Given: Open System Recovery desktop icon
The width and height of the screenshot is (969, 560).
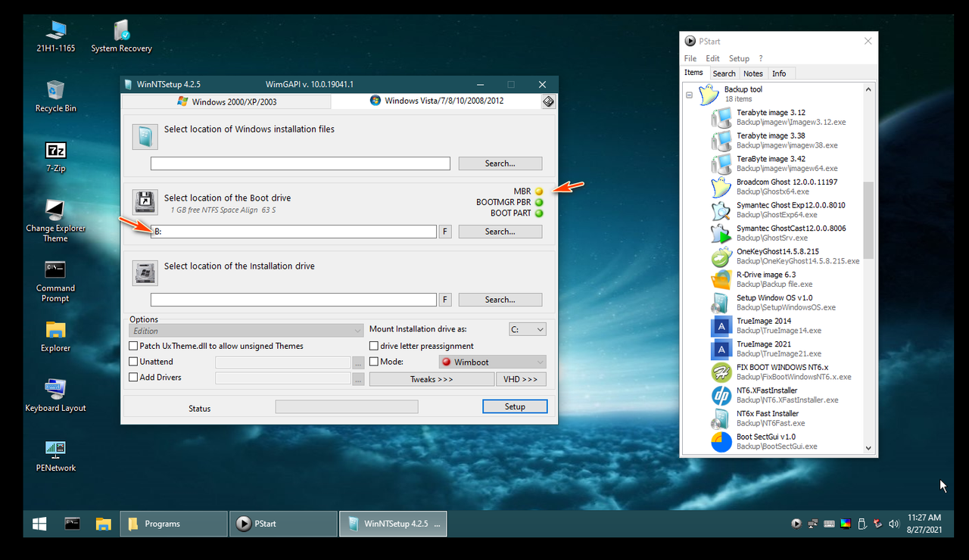Looking at the screenshot, I should (x=121, y=36).
